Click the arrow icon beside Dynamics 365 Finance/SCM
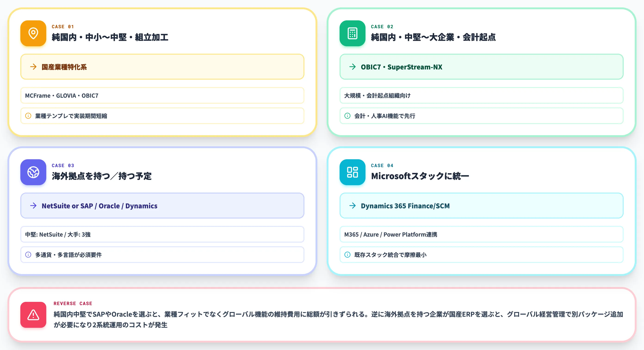The width and height of the screenshot is (644, 350). [x=353, y=206]
